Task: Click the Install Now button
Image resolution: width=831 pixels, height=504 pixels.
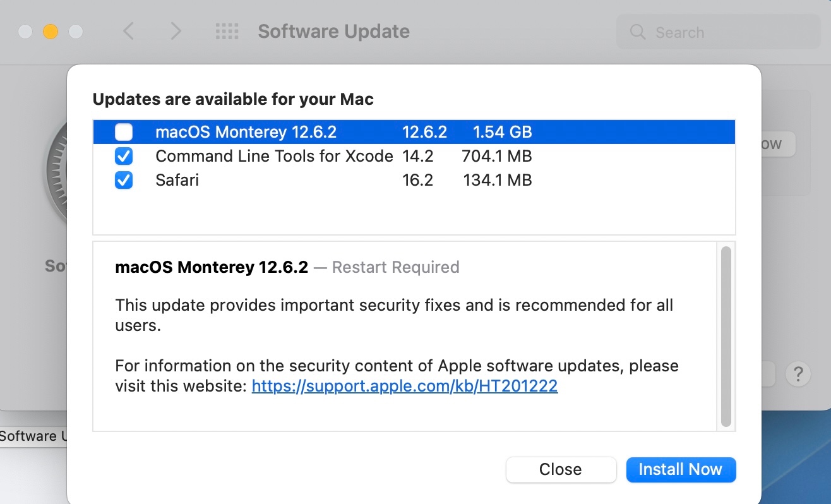Action: 681,469
